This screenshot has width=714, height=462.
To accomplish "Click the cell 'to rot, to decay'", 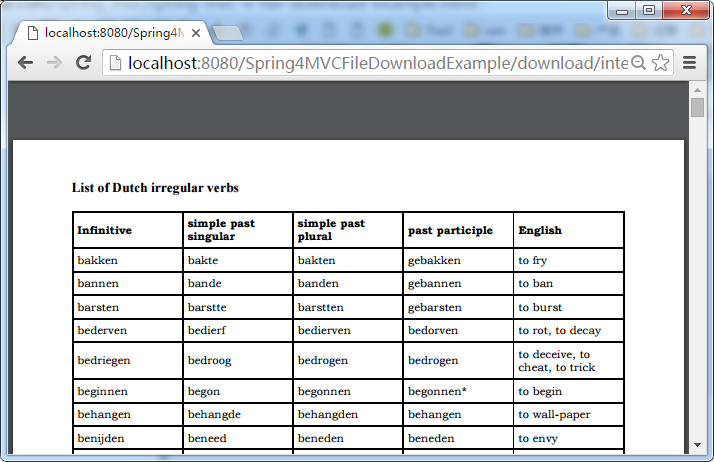I will [568, 330].
